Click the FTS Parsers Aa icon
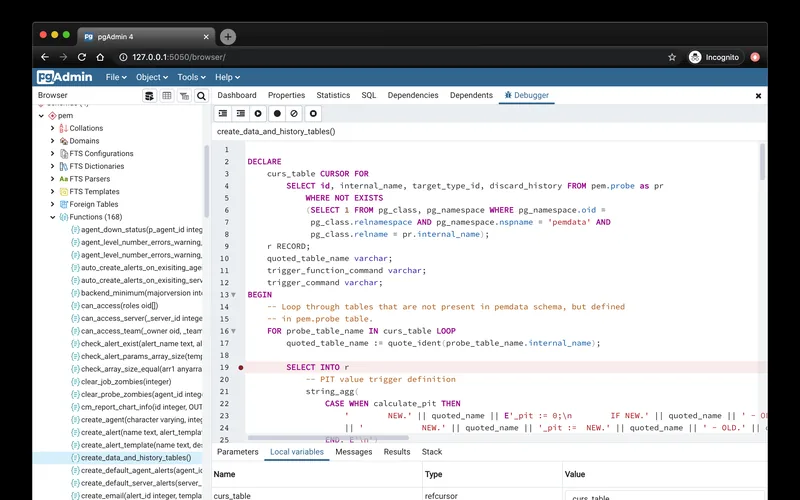The width and height of the screenshot is (800, 500). (64, 179)
